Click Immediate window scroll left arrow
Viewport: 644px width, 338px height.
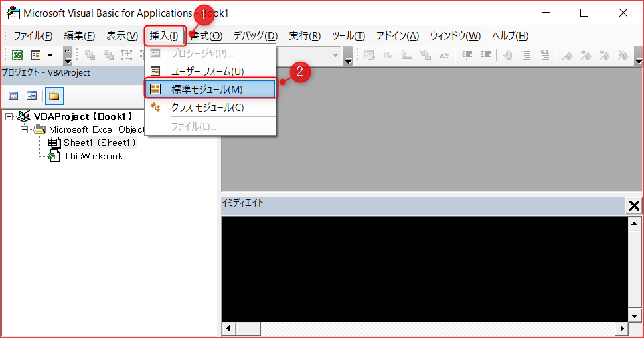click(x=228, y=329)
